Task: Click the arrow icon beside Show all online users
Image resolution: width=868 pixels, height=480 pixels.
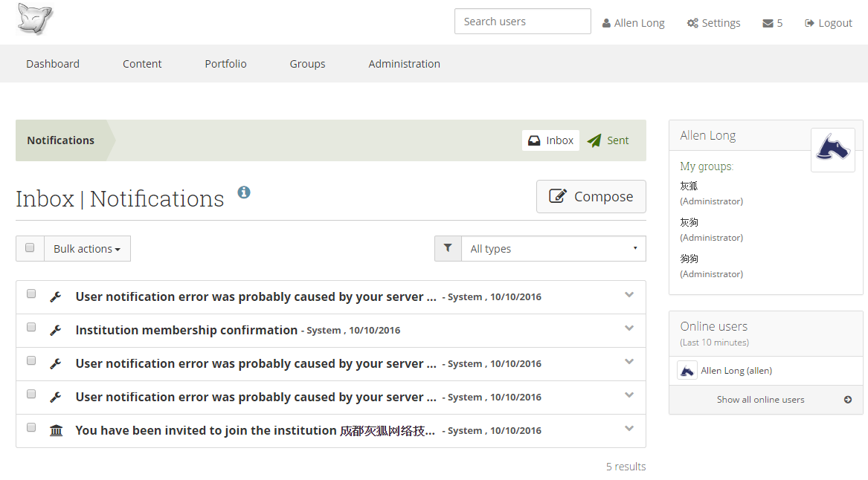Action: tap(847, 400)
